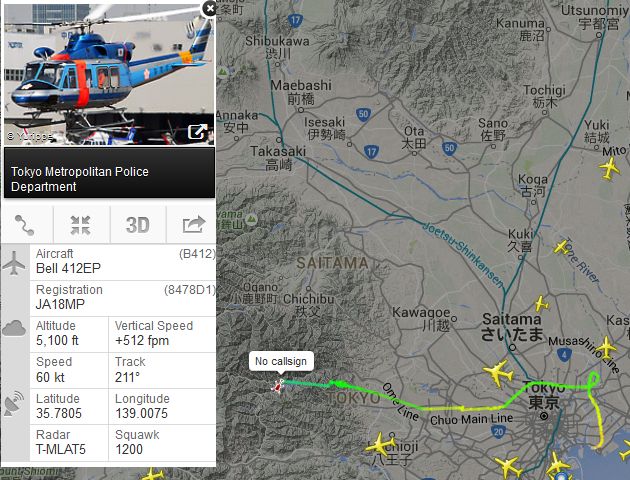Choose the Bell 412EP aircraft row
Viewport: 630px width, 480px height.
[x=123, y=262]
